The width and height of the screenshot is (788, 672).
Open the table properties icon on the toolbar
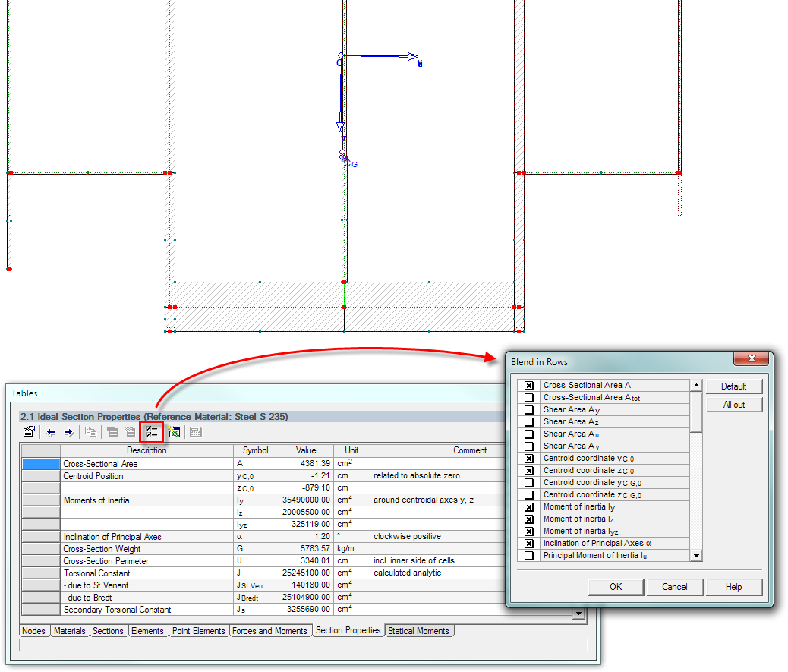29,432
